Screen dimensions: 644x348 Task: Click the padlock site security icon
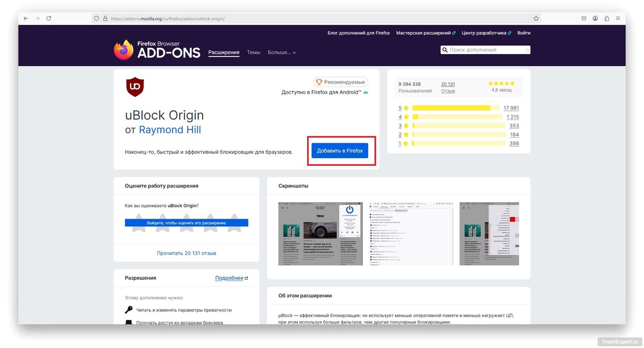(x=105, y=19)
